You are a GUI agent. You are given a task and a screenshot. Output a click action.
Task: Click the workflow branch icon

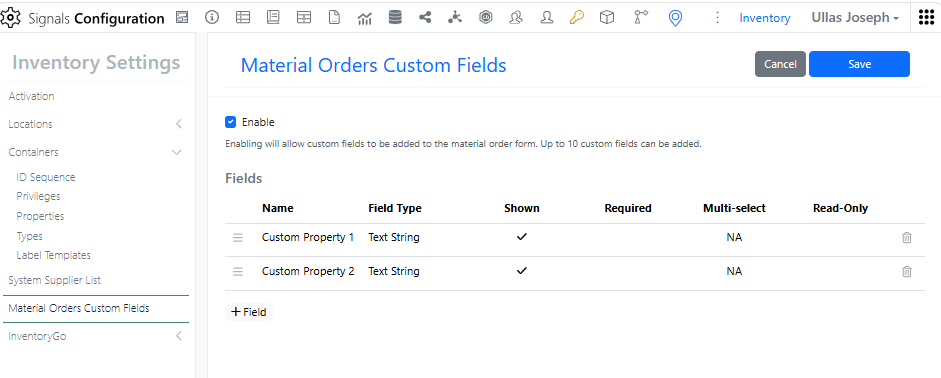tap(641, 18)
